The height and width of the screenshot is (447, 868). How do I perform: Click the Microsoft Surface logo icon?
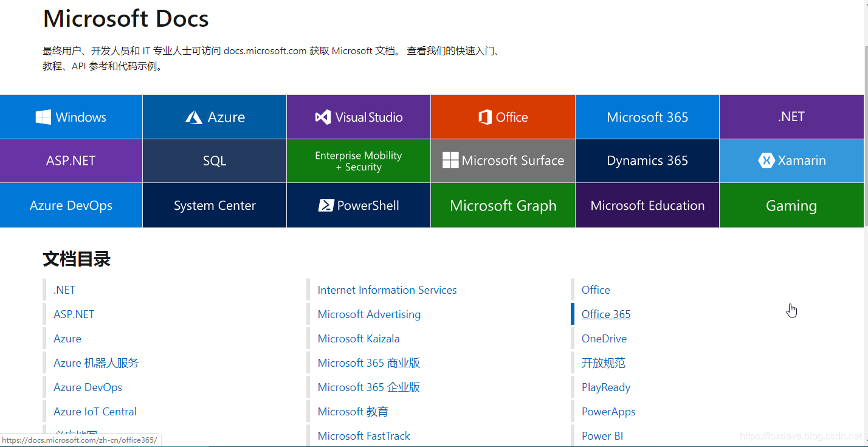pos(450,161)
